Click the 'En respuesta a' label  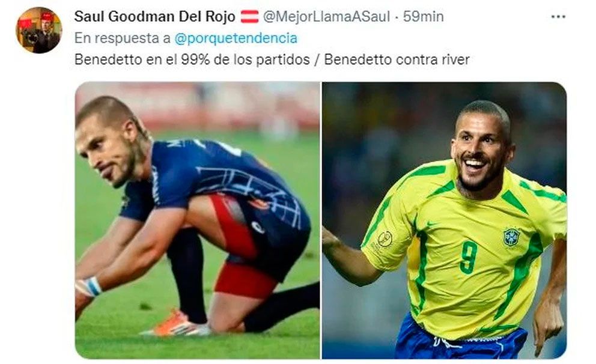(123, 38)
